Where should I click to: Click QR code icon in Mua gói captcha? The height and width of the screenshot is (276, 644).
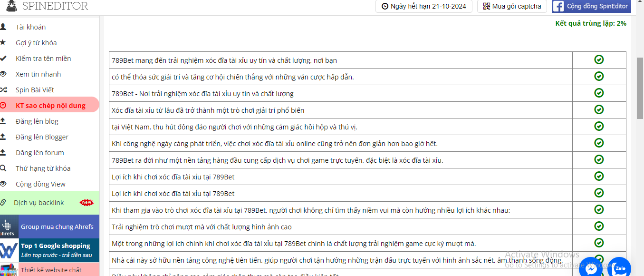pyautogui.click(x=486, y=6)
